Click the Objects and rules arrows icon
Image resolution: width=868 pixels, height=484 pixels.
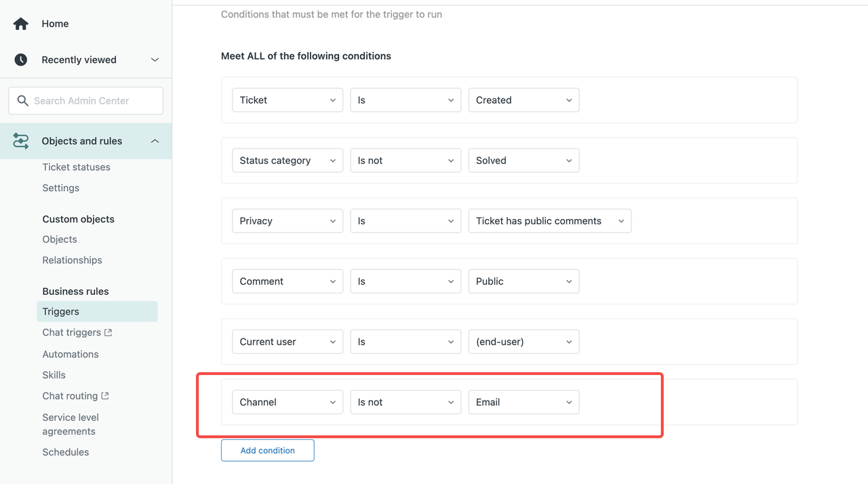(21, 141)
